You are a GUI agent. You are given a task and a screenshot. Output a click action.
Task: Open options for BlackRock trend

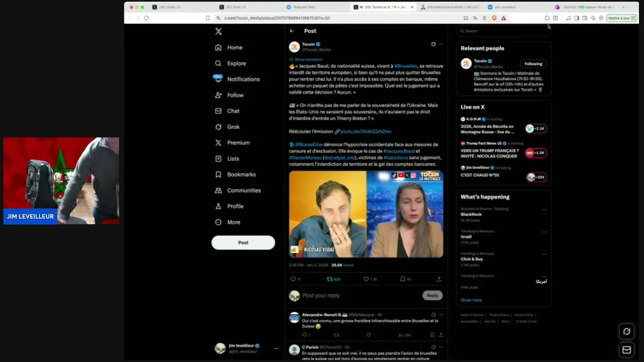click(x=544, y=210)
